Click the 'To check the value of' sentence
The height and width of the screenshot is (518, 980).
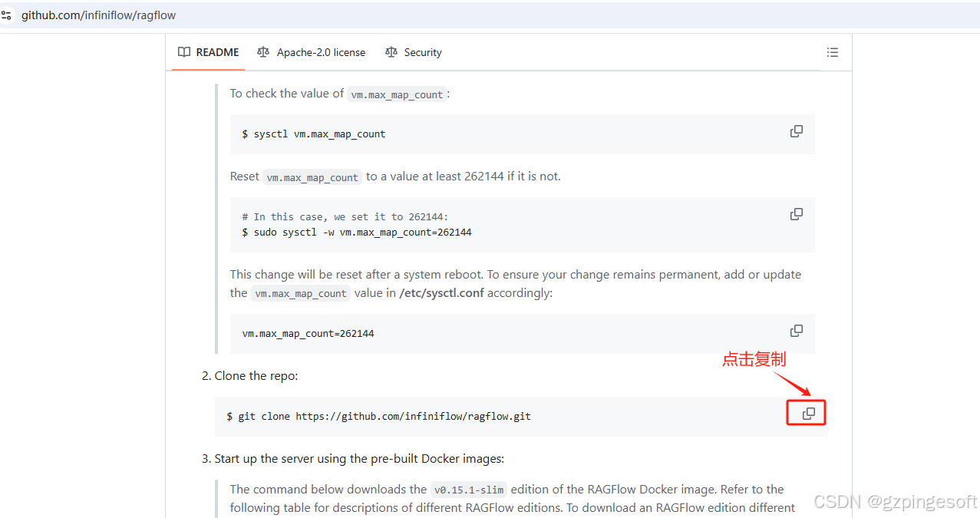point(340,94)
